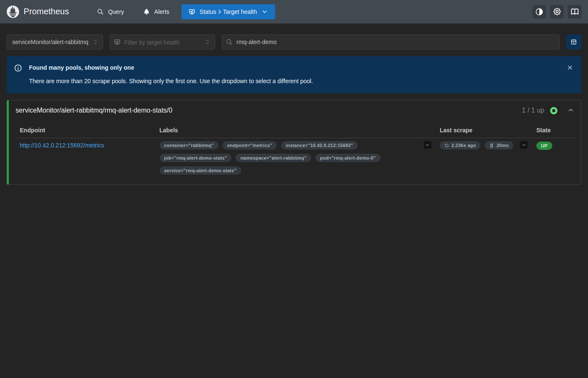Click the green health ring indicator
Viewport: 588px width, 378px height.
point(554,110)
